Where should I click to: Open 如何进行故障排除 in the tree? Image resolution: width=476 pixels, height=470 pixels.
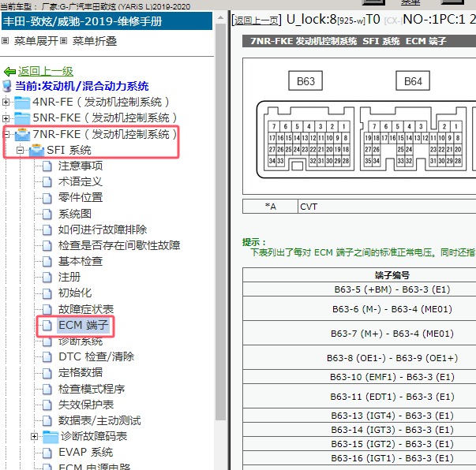(103, 229)
